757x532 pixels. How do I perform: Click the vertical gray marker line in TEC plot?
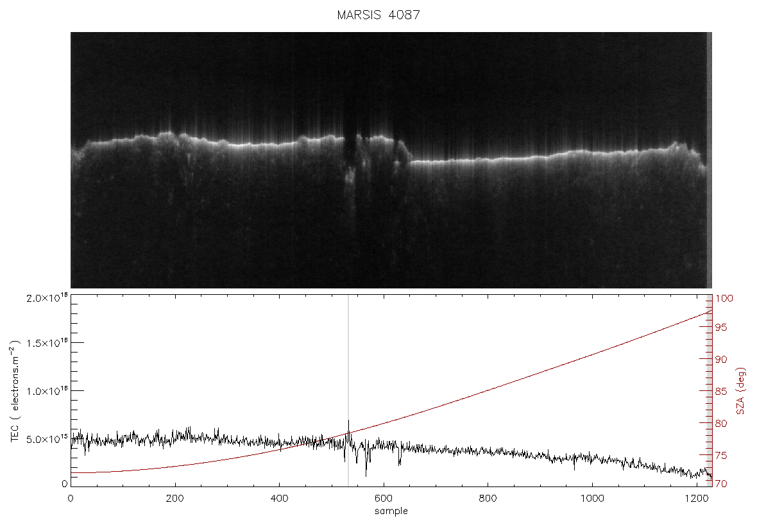pyautogui.click(x=348, y=391)
